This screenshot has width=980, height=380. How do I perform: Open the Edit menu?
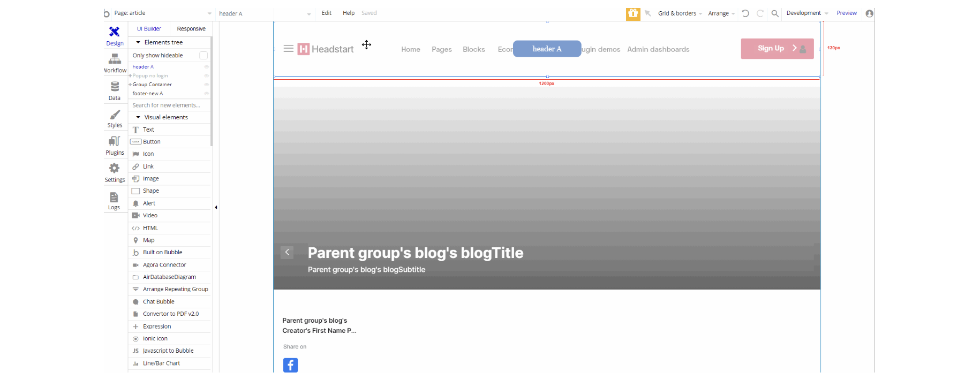327,13
